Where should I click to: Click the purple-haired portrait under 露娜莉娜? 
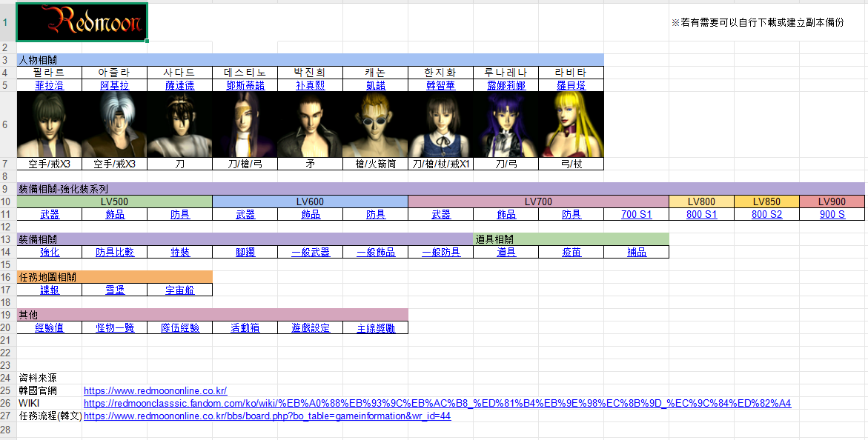tap(506, 124)
